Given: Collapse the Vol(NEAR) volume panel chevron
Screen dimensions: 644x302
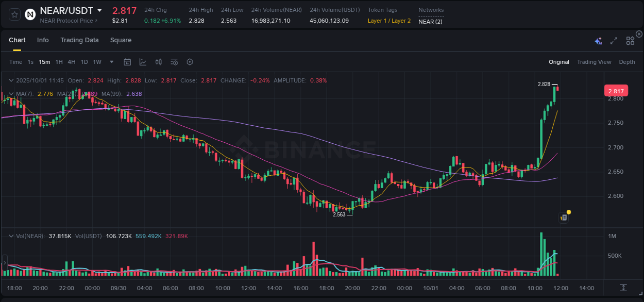Looking at the screenshot, I should click(11, 236).
